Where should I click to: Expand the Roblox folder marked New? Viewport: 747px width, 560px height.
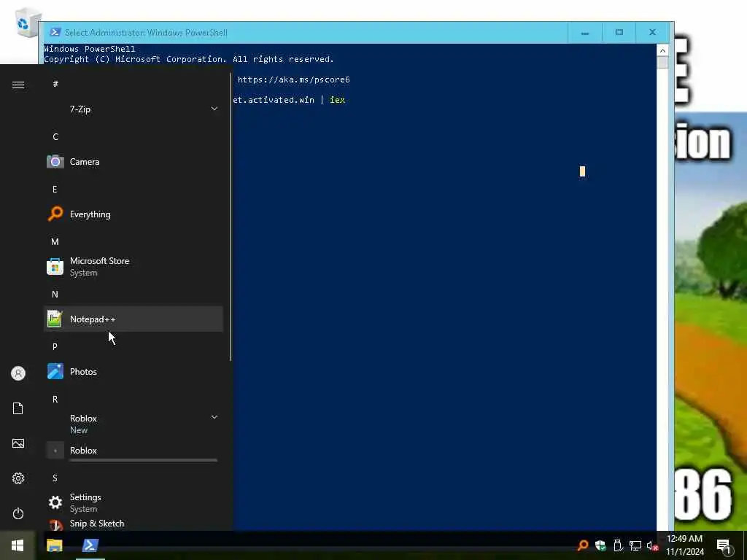pos(133,424)
